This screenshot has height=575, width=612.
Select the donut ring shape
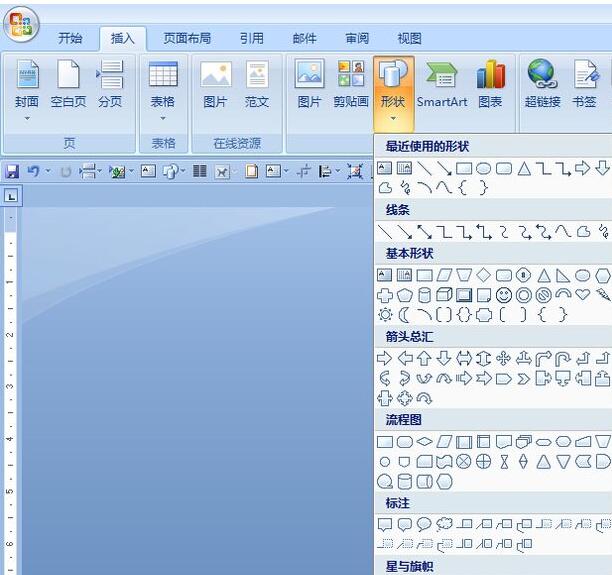point(524,296)
